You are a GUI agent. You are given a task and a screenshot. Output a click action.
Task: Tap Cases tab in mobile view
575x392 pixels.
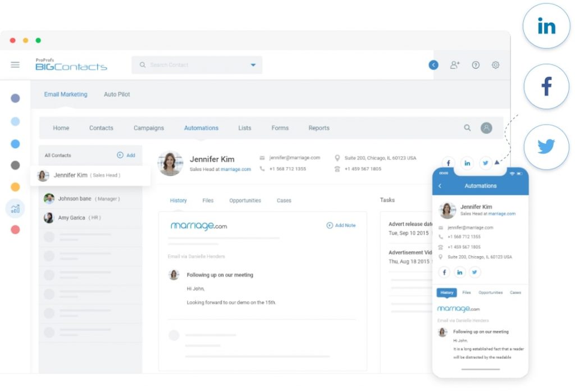click(x=515, y=293)
